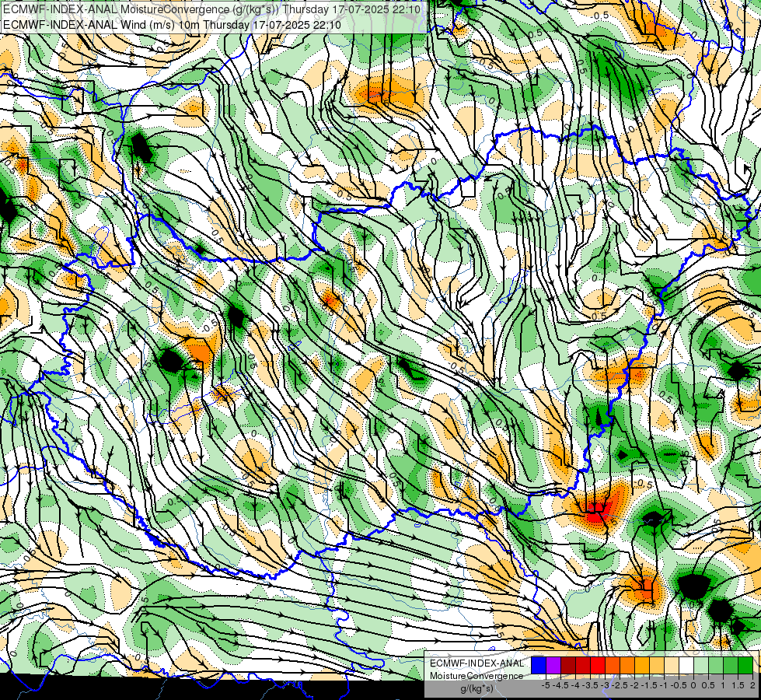The height and width of the screenshot is (700, 761).
Task: Click the purple legend swatch between -5 and -4.5
Action: coord(553,665)
